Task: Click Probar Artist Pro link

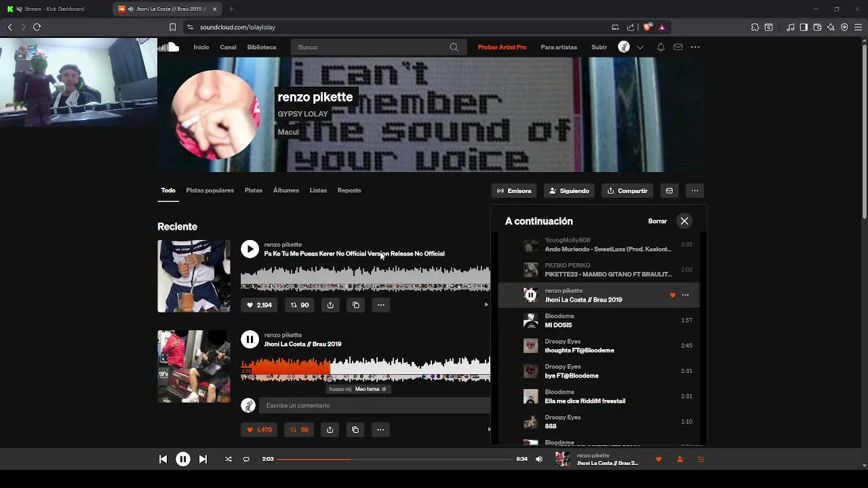Action: 502,47
